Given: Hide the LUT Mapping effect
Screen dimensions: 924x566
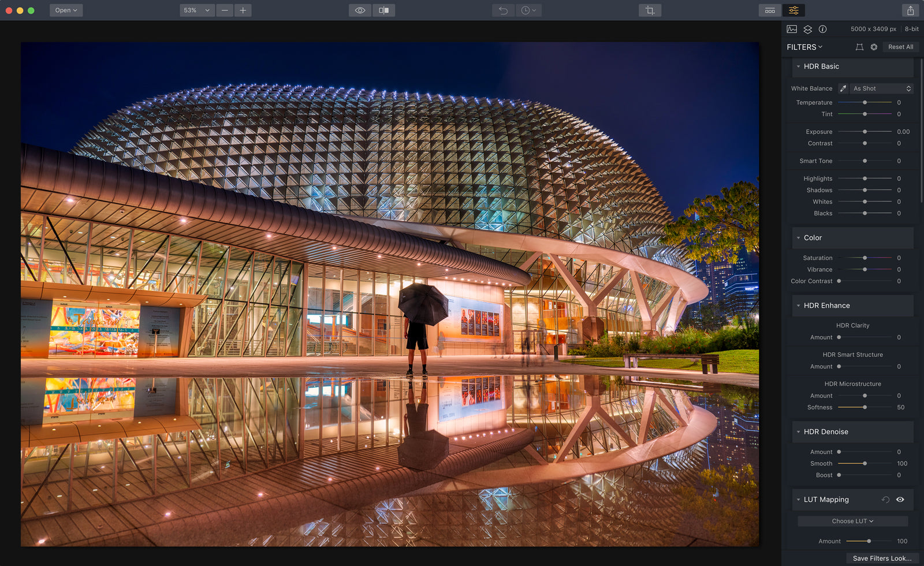Looking at the screenshot, I should point(900,499).
